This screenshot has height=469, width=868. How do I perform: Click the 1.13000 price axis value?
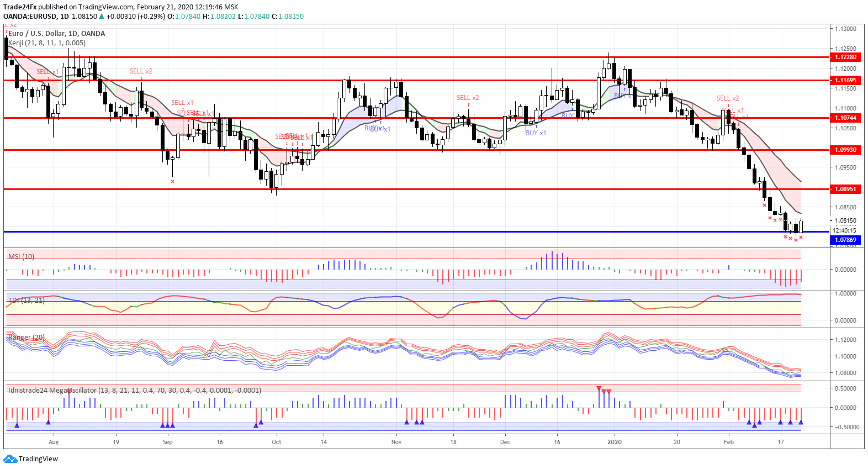(845, 29)
